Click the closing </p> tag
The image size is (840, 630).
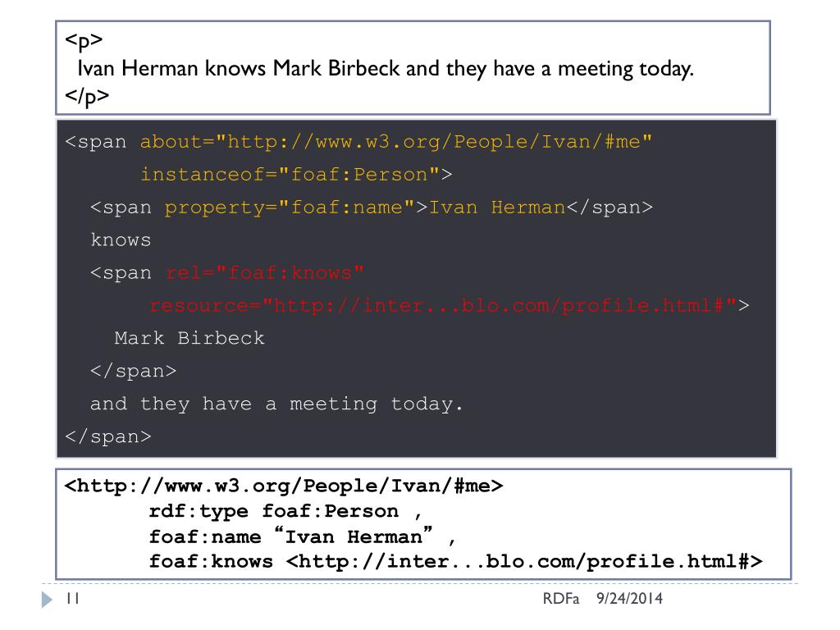pos(87,97)
